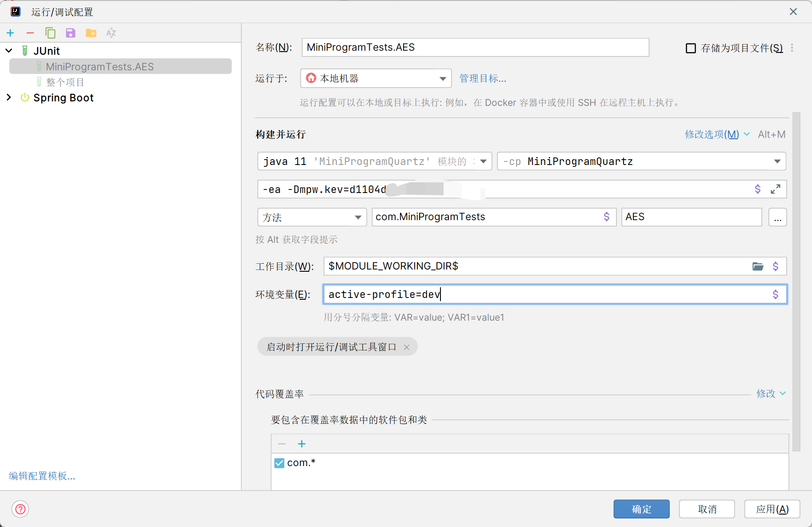Click the AES method field
Screen dimensions: 812x527
(x=692, y=217)
